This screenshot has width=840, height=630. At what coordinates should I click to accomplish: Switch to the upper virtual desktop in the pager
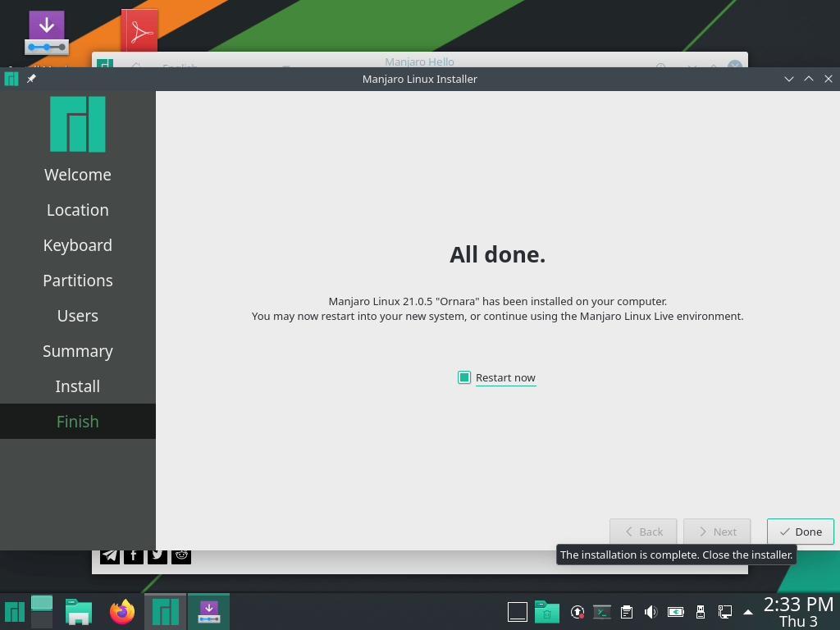click(42, 603)
